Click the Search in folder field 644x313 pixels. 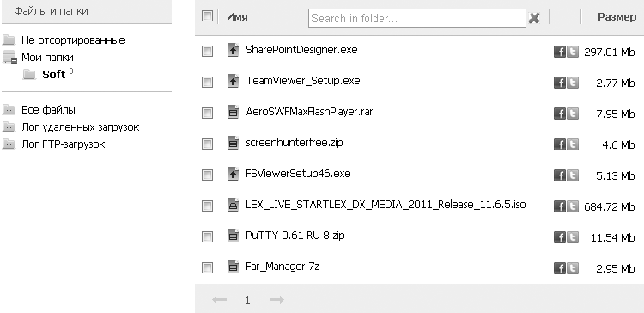(416, 18)
